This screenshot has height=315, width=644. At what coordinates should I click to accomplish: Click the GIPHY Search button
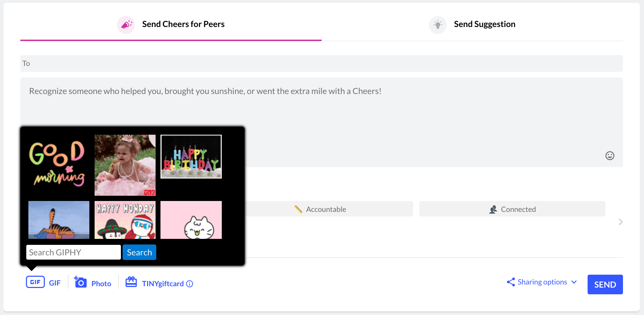pyautogui.click(x=139, y=252)
